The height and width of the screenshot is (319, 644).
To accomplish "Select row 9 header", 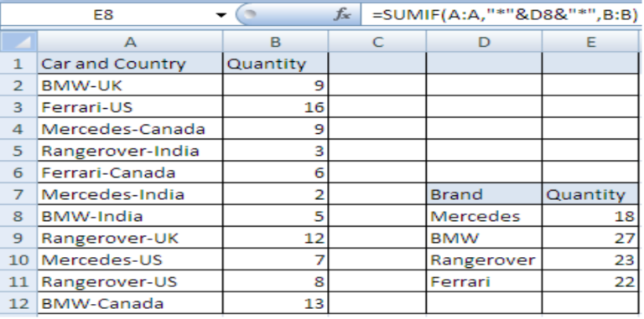I will point(18,238).
